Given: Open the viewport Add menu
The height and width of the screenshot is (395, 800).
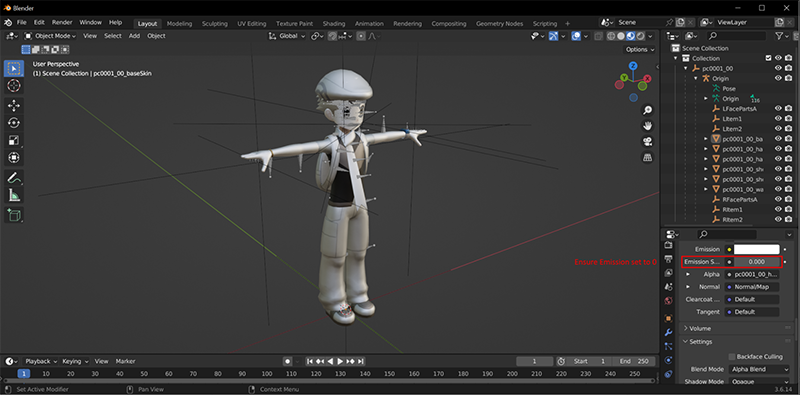Looking at the screenshot, I should point(134,36).
